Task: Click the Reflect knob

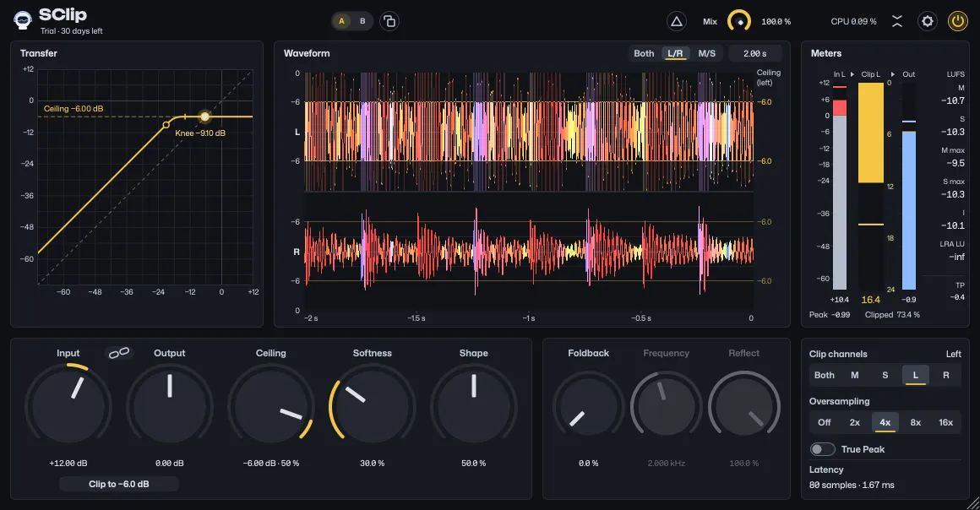Action: [x=743, y=407]
